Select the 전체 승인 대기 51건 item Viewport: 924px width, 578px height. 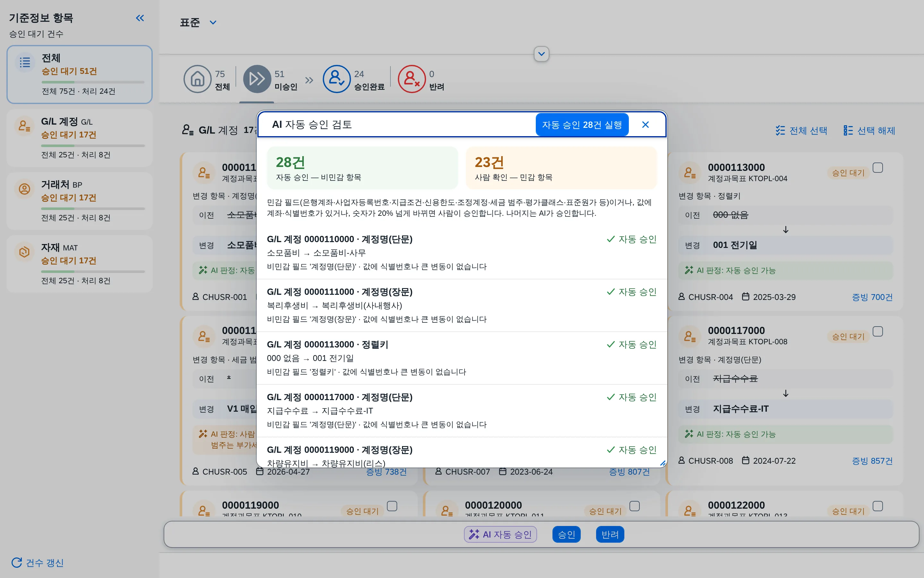pos(80,74)
